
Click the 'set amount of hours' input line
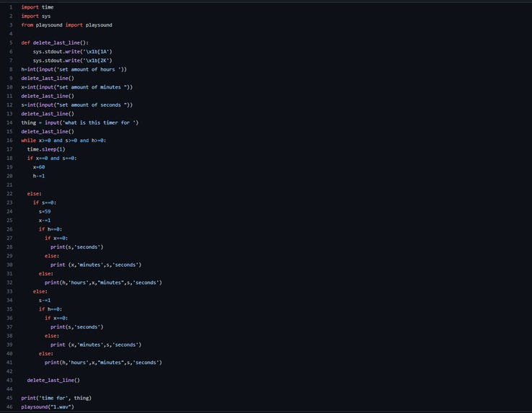pos(74,69)
